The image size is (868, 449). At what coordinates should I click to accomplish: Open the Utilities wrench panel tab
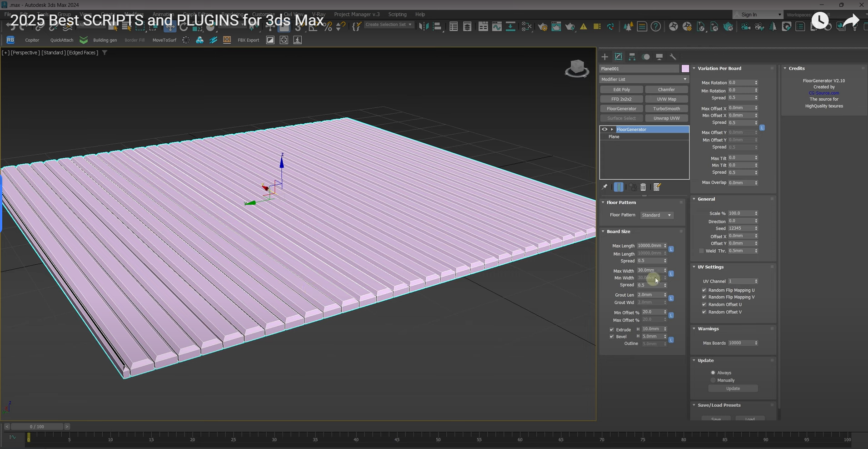[673, 57]
